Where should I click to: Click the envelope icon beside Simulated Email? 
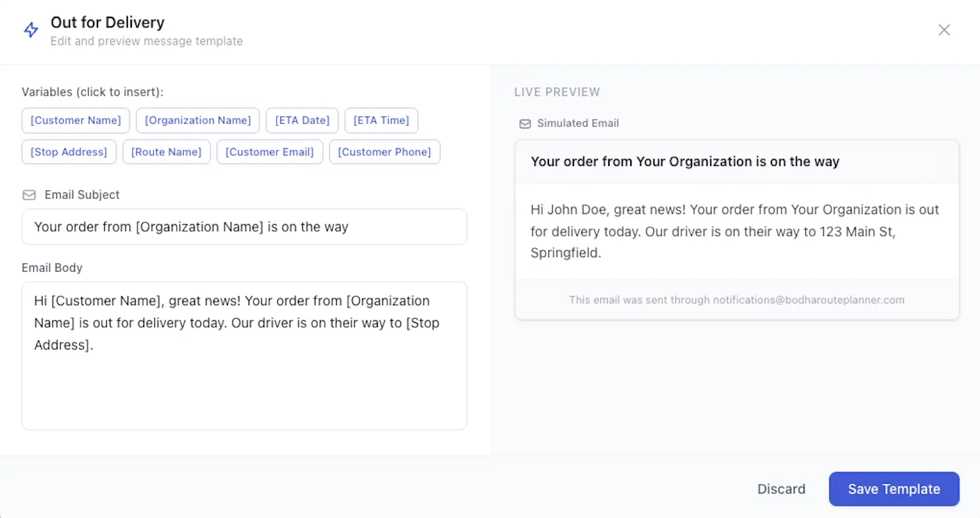point(525,124)
